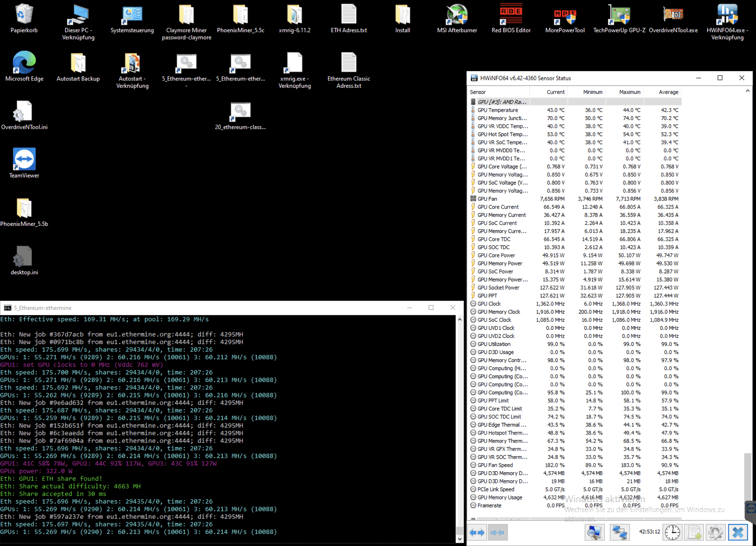Click the Average column header
Viewport: 756px width, 546px height.
[662, 92]
